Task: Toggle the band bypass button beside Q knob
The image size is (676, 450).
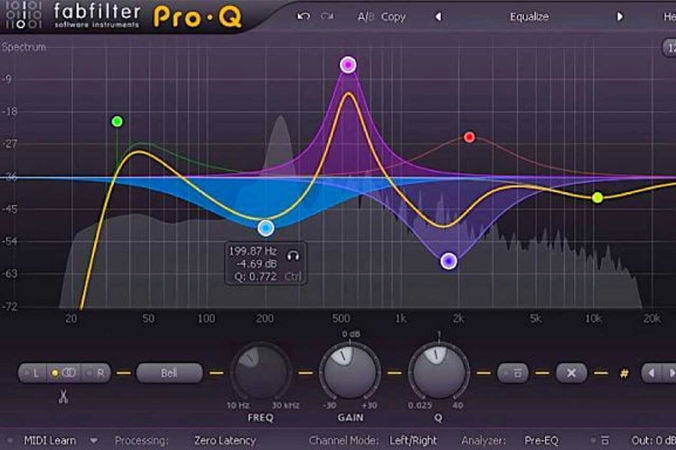Action: click(513, 373)
